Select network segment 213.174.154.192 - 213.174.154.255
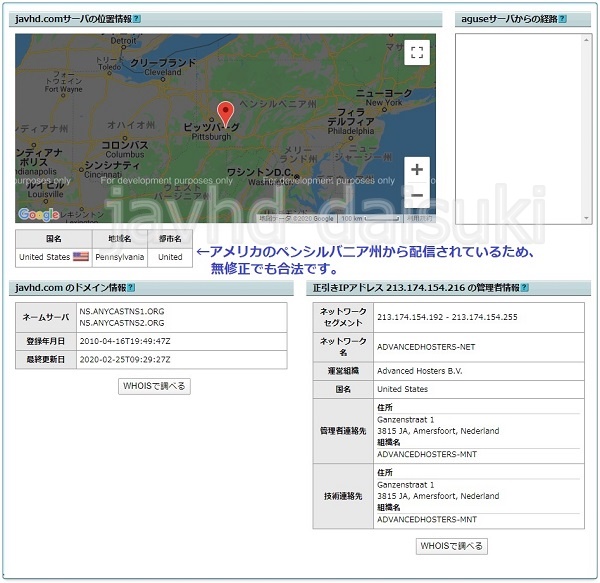The height and width of the screenshot is (583, 600). 447,317
